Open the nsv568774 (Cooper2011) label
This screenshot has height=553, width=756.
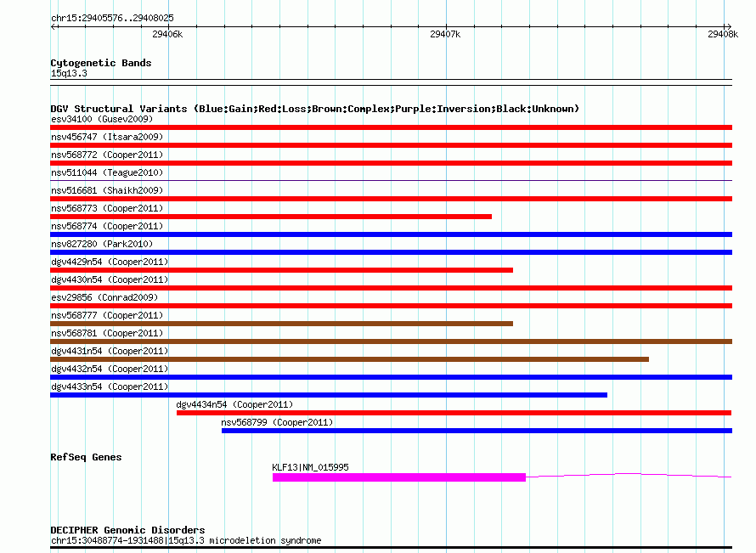(107, 226)
